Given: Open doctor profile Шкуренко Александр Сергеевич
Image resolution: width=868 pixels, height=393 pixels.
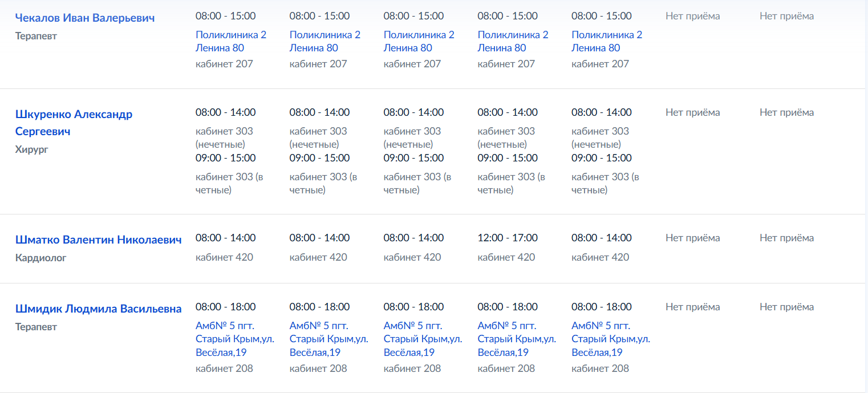Looking at the screenshot, I should coord(74,123).
